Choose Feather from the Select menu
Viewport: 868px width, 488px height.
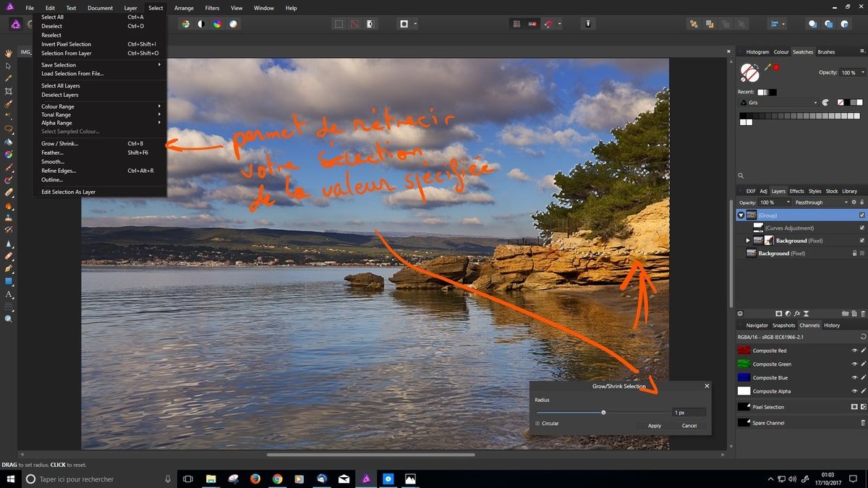54,153
